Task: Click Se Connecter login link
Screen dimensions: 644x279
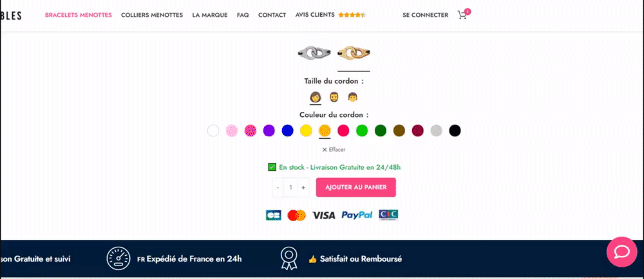Action: 425,15
